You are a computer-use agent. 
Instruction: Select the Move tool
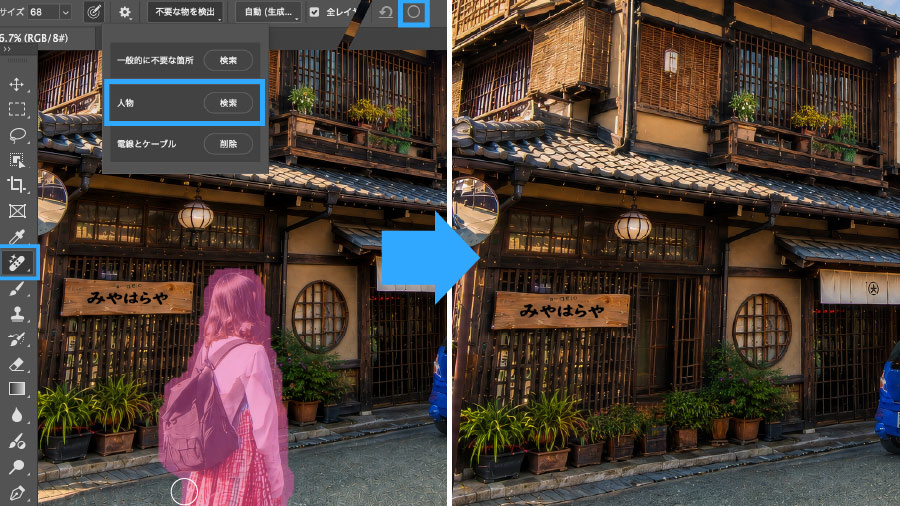(x=17, y=84)
